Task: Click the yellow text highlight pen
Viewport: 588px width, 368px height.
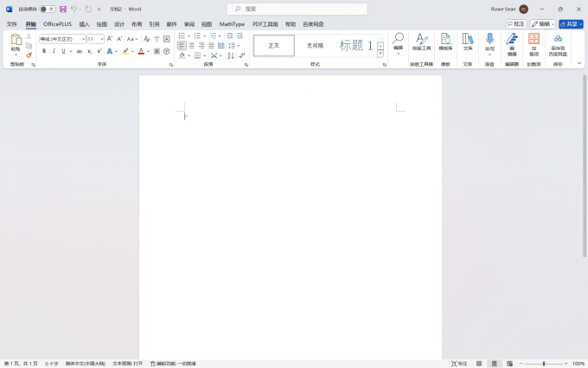Action: 125,51
